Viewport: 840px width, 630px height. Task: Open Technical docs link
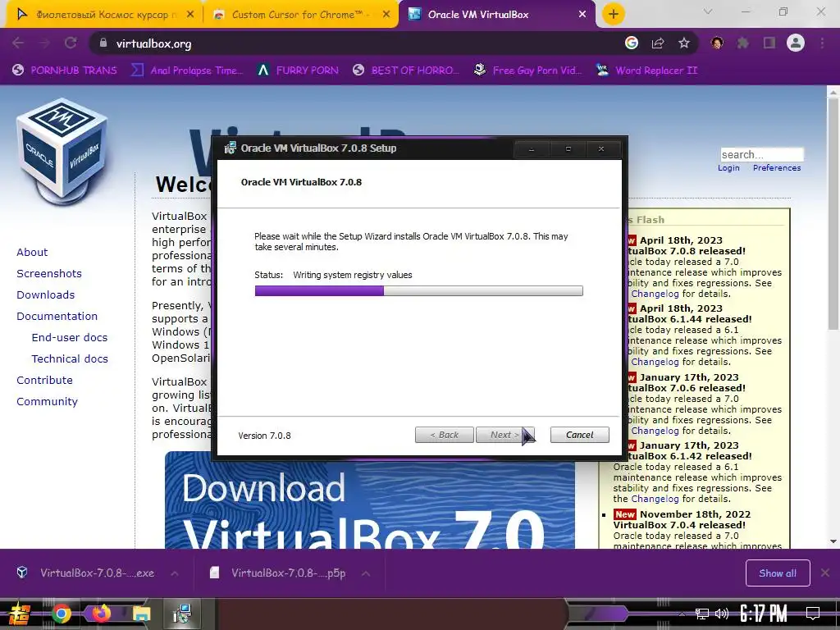point(70,359)
